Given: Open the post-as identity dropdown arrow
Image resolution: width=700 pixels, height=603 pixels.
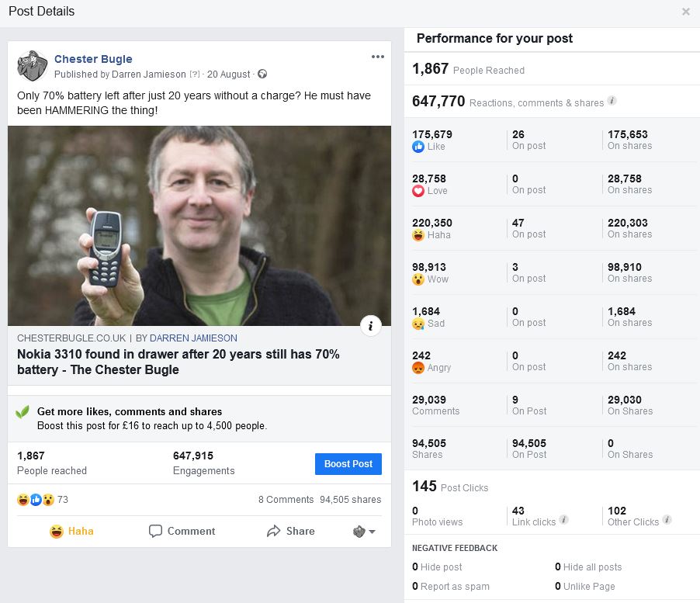Looking at the screenshot, I should (365, 532).
